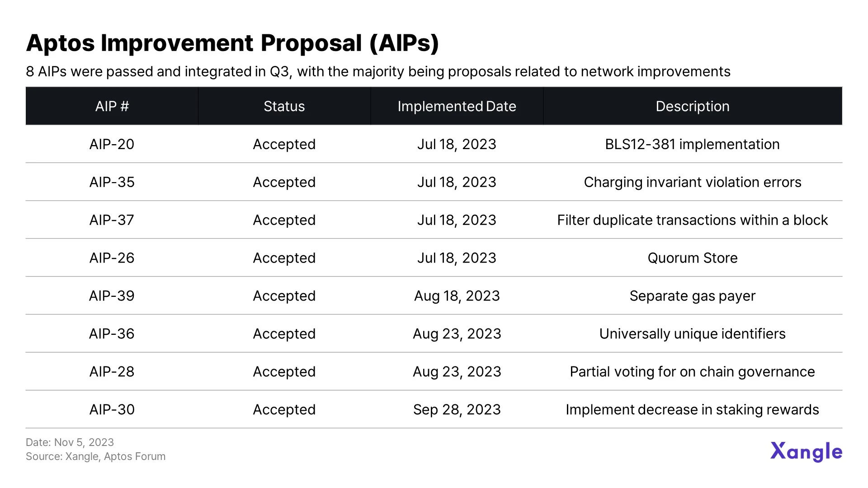
Task: Click the Source: Xangle, Aptos Forum text
Action: [95, 456]
